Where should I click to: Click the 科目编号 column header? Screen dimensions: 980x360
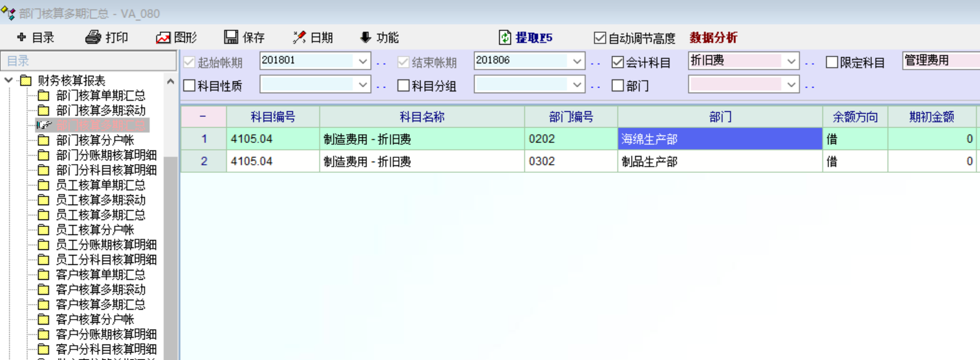273,117
